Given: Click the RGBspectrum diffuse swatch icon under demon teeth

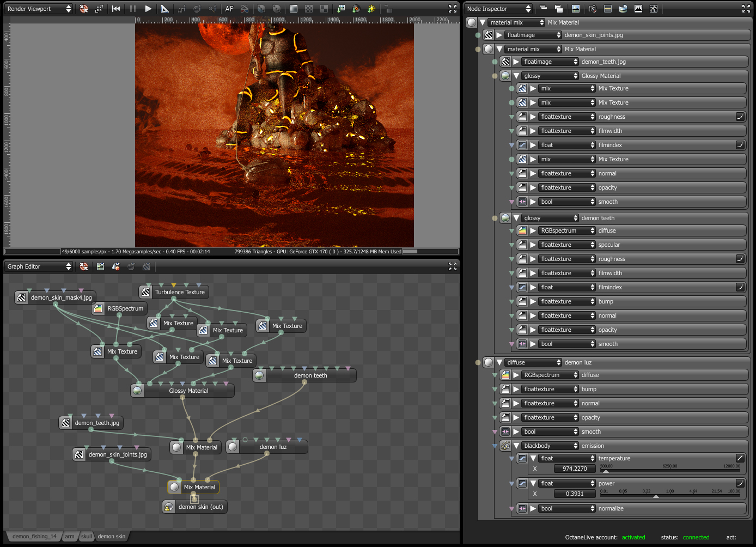Looking at the screenshot, I should [522, 230].
